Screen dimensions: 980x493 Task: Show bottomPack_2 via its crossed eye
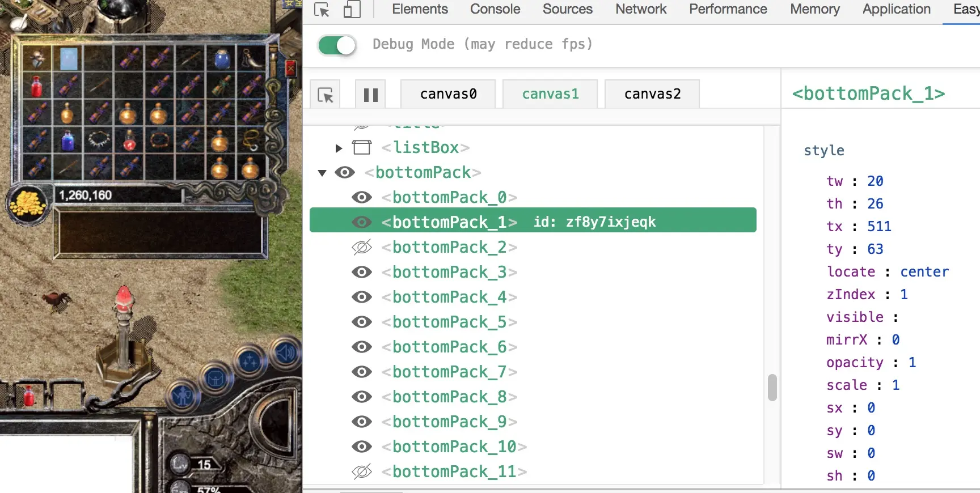coord(362,247)
